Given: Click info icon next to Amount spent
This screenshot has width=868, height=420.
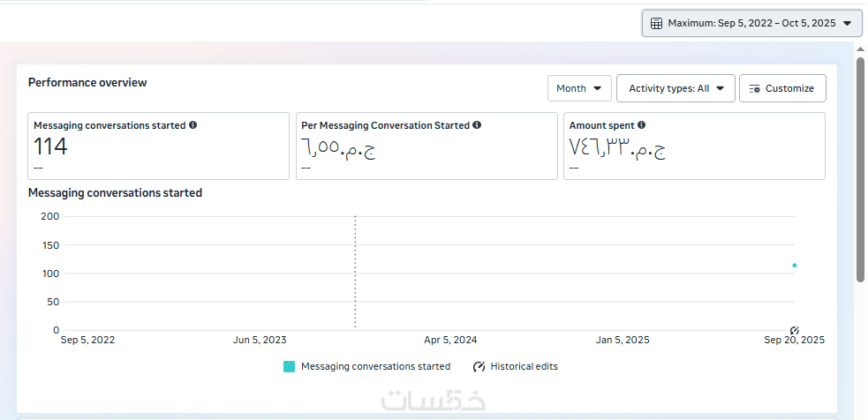Looking at the screenshot, I should pos(642,125).
